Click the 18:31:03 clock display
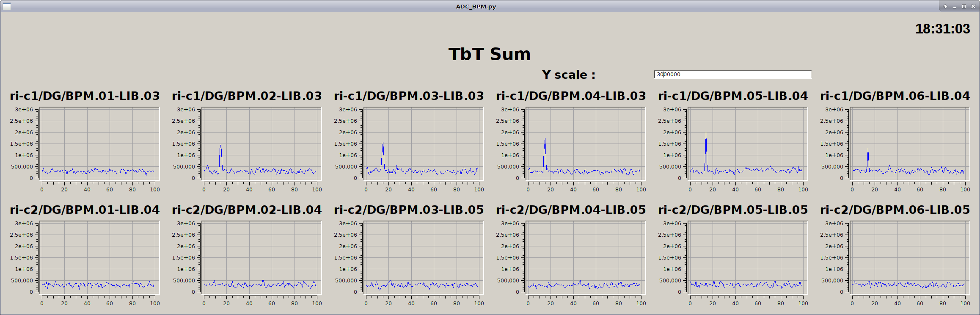Image resolution: width=980 pixels, height=315 pixels. 942,29
